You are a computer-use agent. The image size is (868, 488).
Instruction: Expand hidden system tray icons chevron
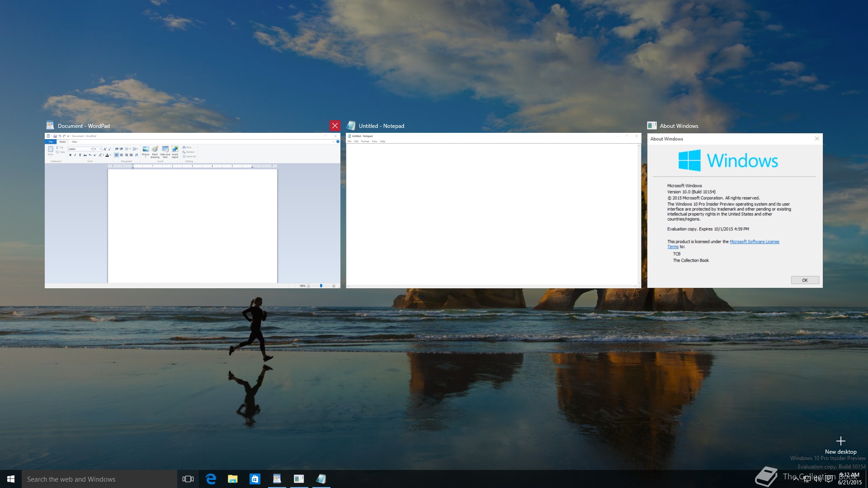[x=796, y=479]
